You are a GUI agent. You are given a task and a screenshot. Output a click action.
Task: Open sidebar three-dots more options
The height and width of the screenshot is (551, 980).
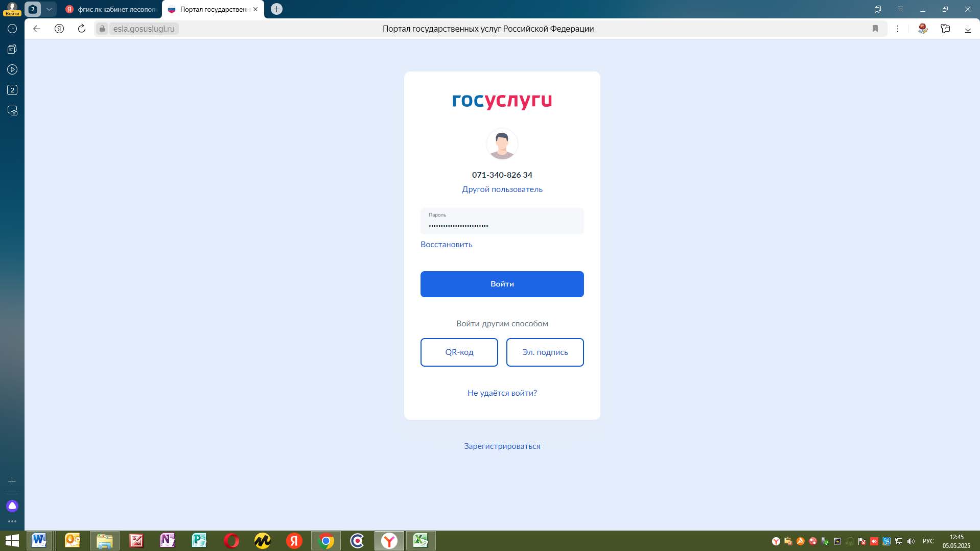tap(12, 521)
